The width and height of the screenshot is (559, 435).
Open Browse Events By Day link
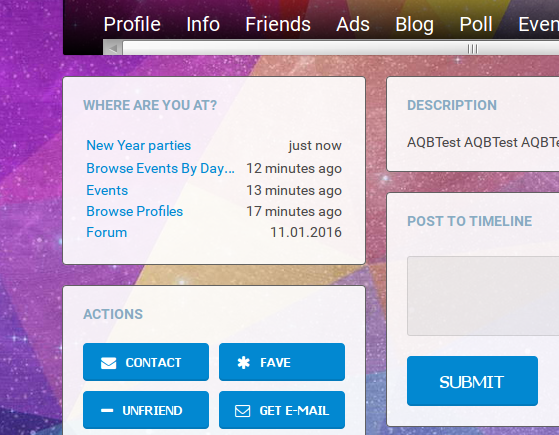[x=160, y=168]
